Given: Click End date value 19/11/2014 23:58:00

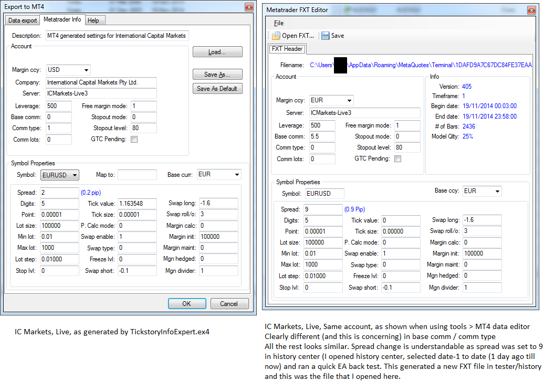Looking at the screenshot, I should coord(489,116).
